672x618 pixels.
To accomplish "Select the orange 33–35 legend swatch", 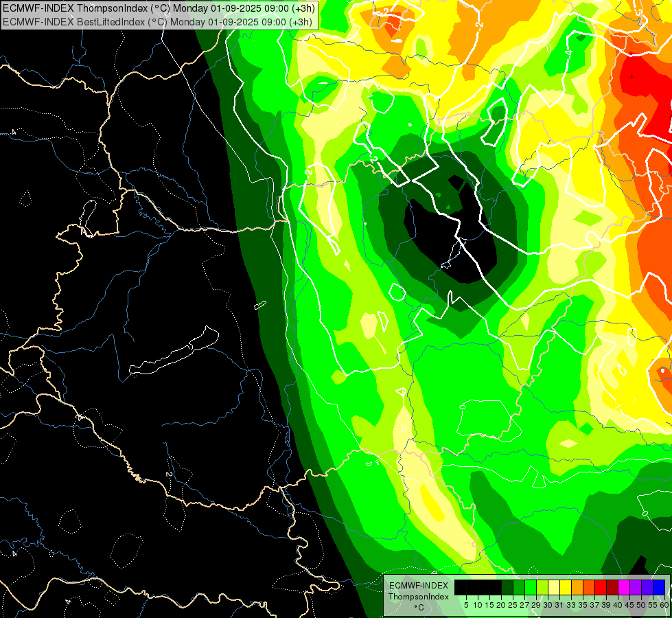I will pos(577,587).
